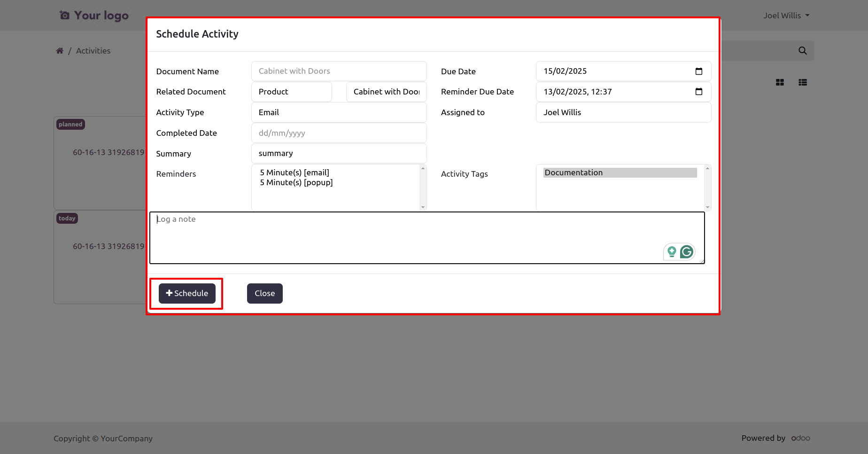The width and height of the screenshot is (868, 454).
Task: Click the Odoo logo in footer
Action: point(801,438)
